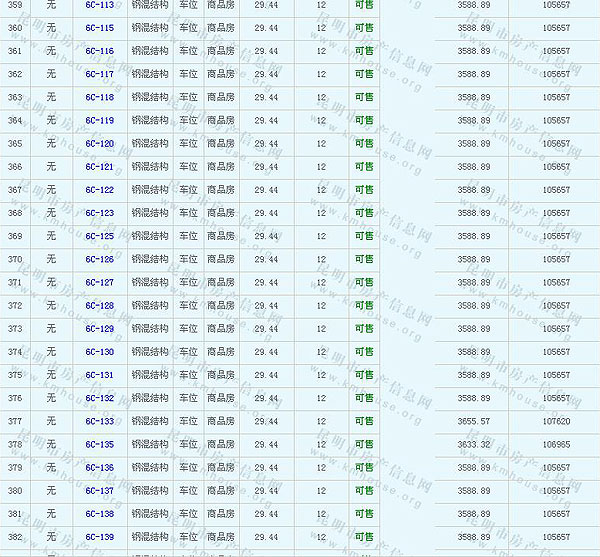The width and height of the screenshot is (600, 557).
Task: Click the 6C-122 link
Action: click(x=99, y=190)
